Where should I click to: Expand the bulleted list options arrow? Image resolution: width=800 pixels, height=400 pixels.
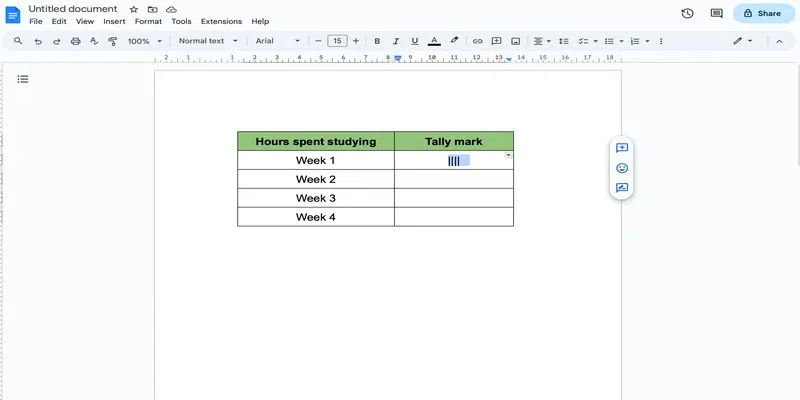(621, 41)
